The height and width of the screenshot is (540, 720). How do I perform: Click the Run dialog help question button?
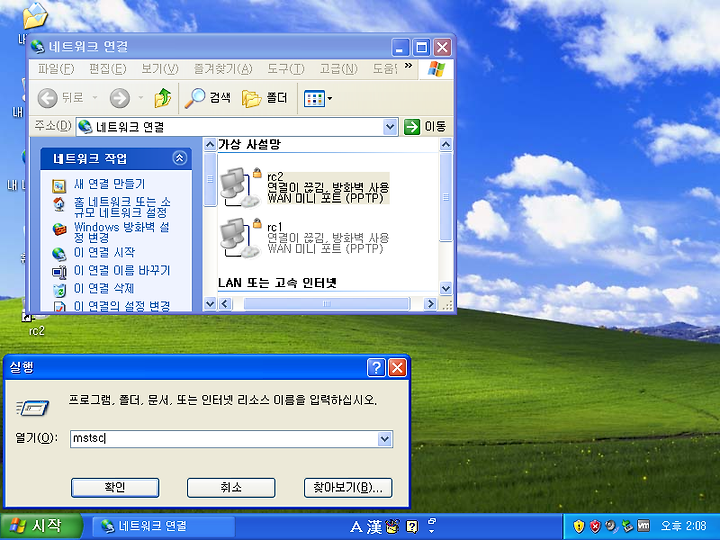(376, 367)
